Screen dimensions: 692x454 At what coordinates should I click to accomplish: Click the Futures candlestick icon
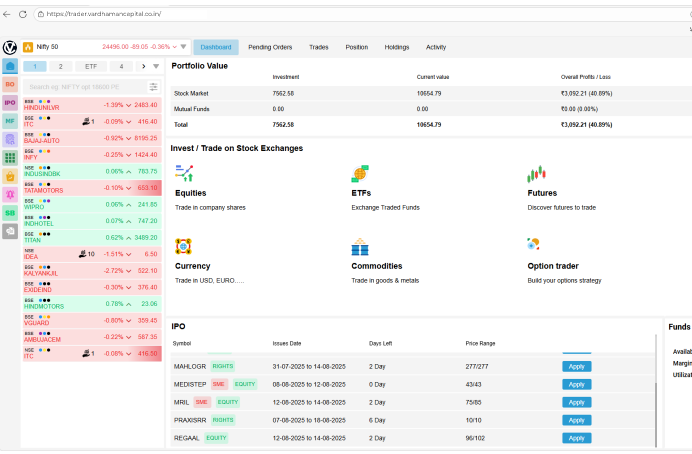click(x=536, y=174)
